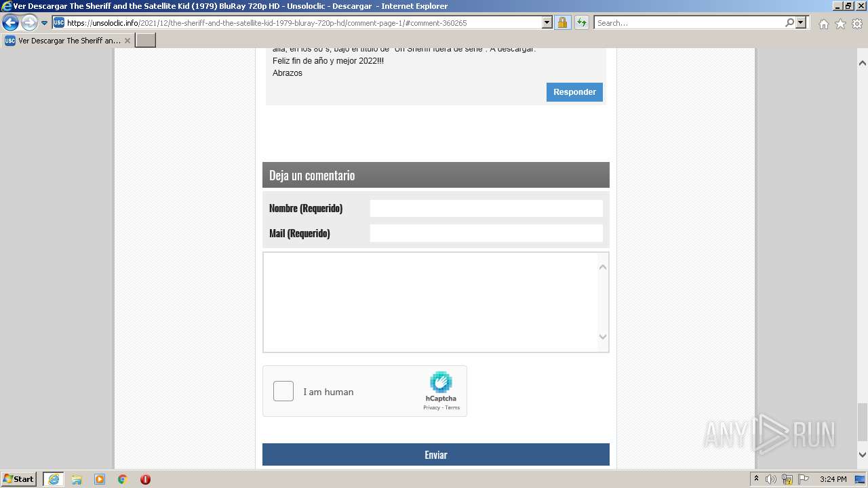Screen dimensions: 868x488
Task: Click Internet Explorer taskbar icon
Action: (x=53, y=479)
